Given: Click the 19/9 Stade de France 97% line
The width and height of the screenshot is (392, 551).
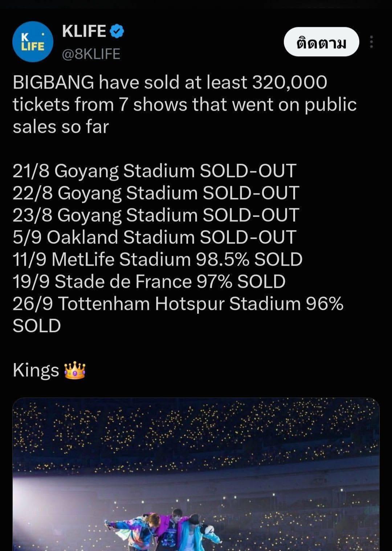Looking at the screenshot, I should point(149,282).
